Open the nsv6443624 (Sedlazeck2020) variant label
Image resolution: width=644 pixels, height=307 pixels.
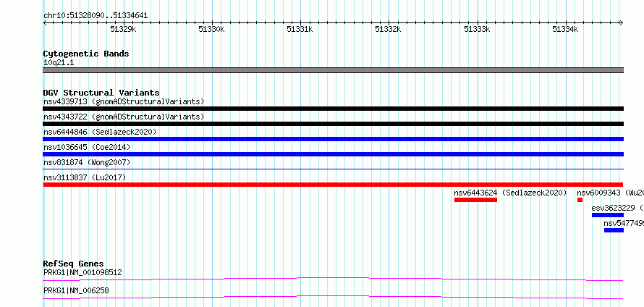coord(510,193)
